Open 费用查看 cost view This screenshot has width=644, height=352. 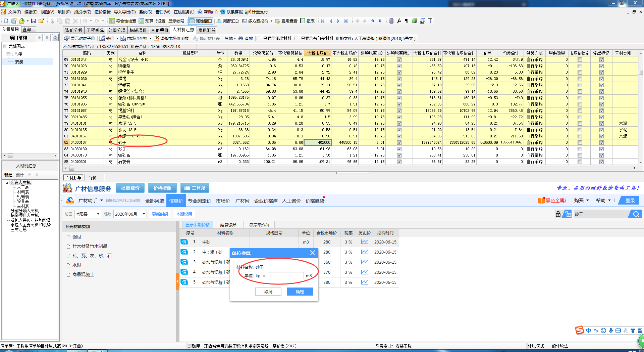pyautogui.click(x=286, y=21)
